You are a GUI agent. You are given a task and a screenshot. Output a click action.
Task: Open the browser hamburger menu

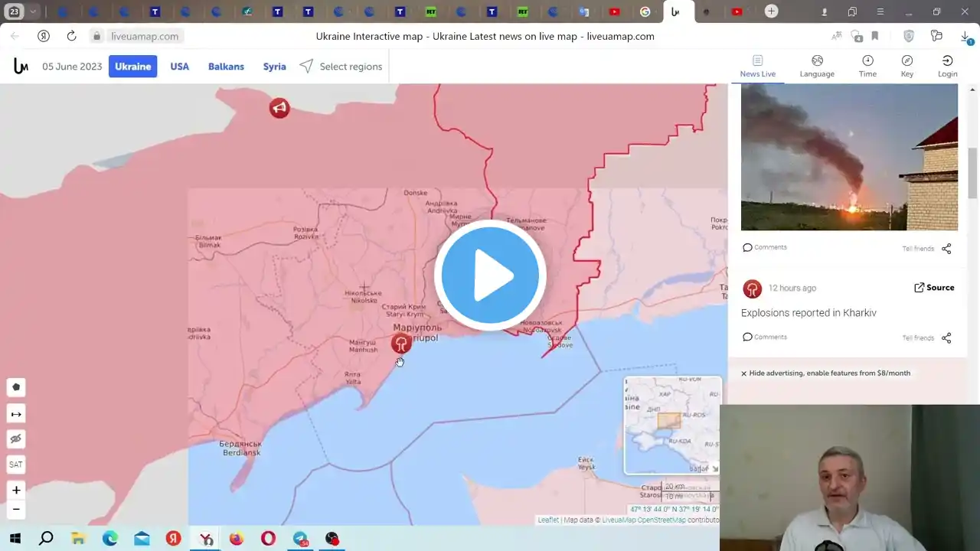point(880,11)
